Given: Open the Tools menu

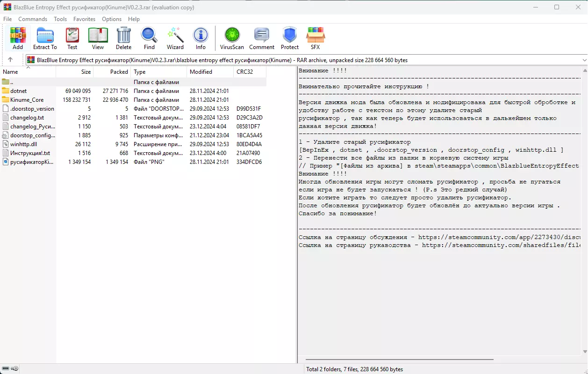Looking at the screenshot, I should (60, 19).
